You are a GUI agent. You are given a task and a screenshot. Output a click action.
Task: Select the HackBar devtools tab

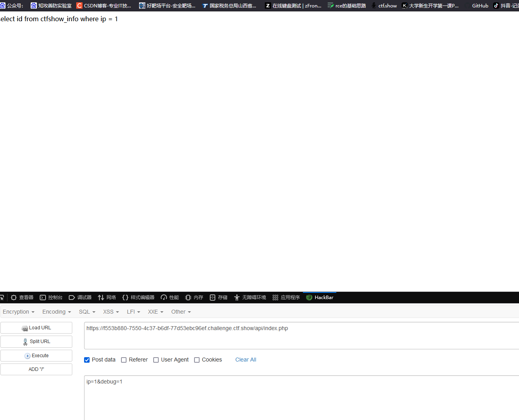point(320,298)
